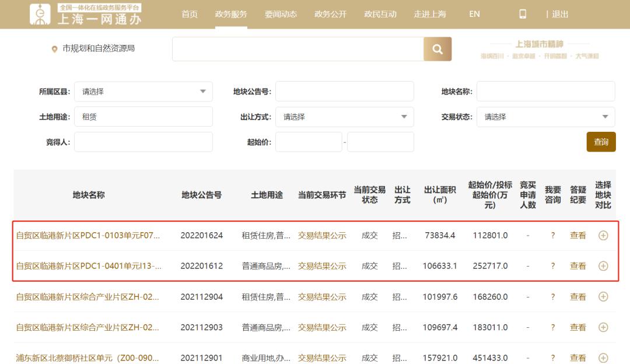Click the location pin icon beside 市规划和自然资源局
Screen dimensions: 630x364
click(55, 49)
